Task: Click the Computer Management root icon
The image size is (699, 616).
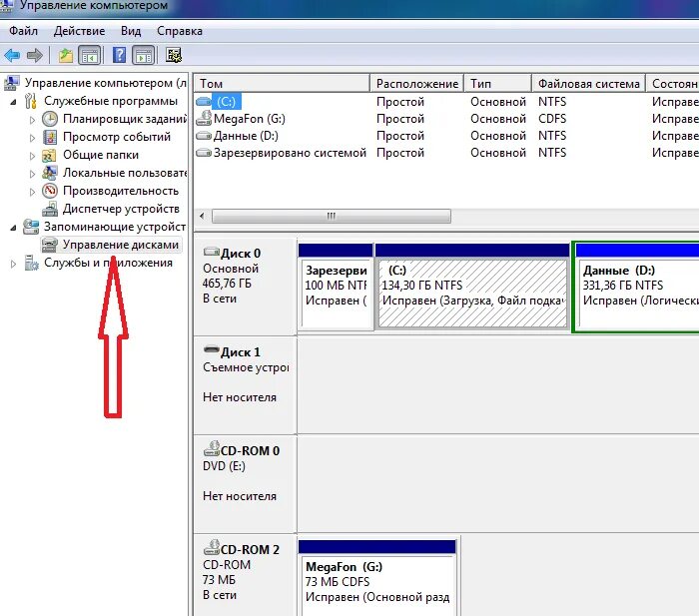Action: (12, 83)
